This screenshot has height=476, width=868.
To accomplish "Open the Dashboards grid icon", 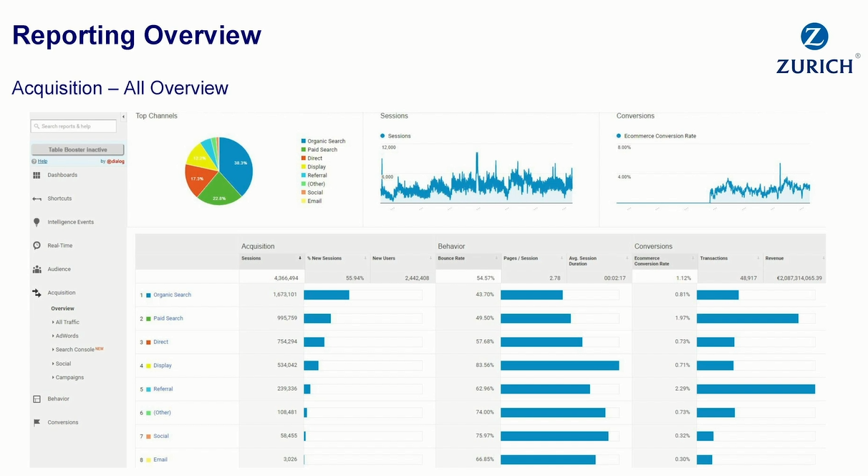I will point(37,175).
